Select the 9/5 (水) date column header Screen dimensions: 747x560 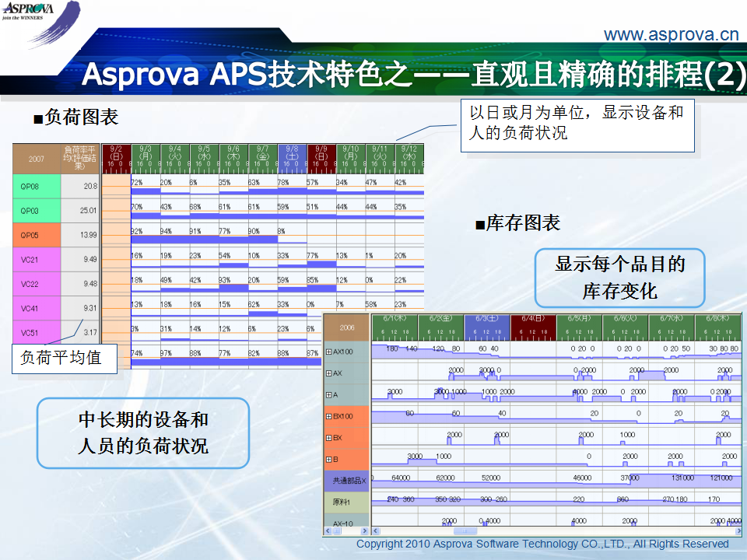click(204, 159)
